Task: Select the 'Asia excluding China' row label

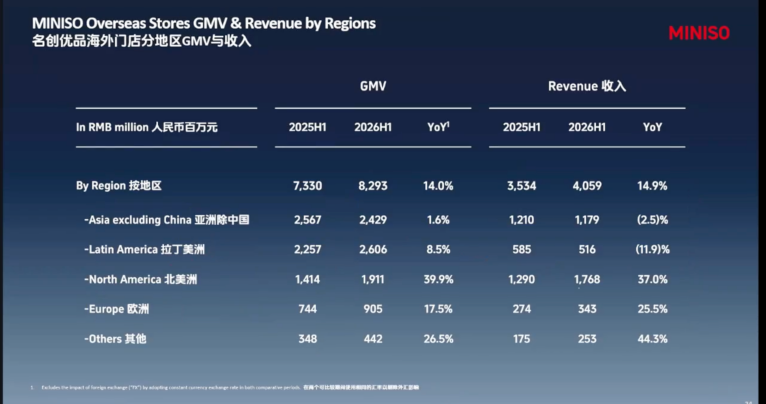Action: (x=166, y=220)
